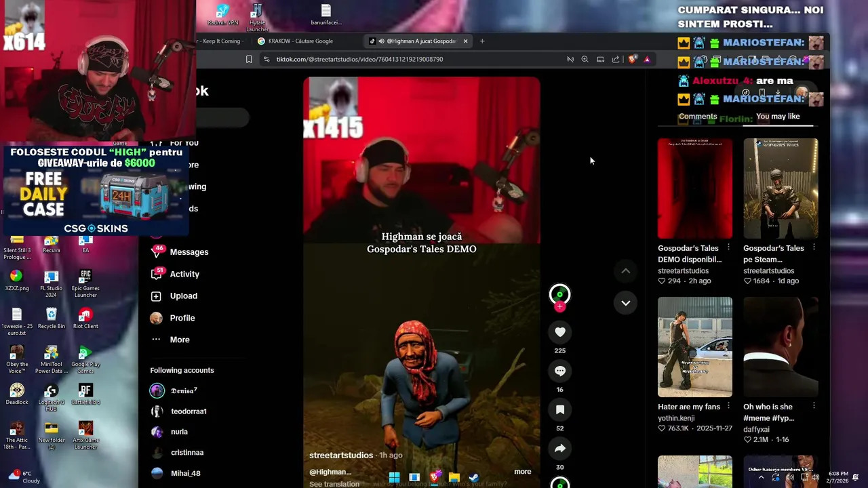Open Deadlock desktop shortcut
This screenshot has width=868, height=488.
16,394
